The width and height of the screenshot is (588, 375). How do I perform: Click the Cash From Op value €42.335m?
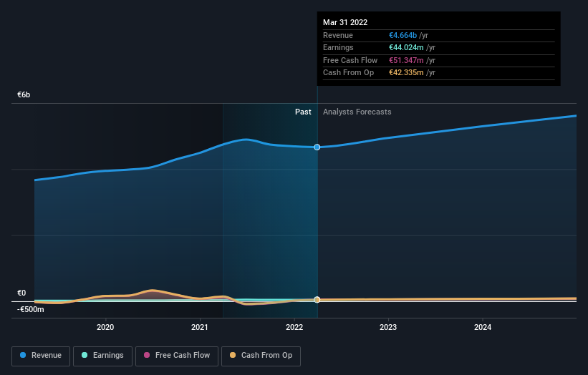(406, 73)
